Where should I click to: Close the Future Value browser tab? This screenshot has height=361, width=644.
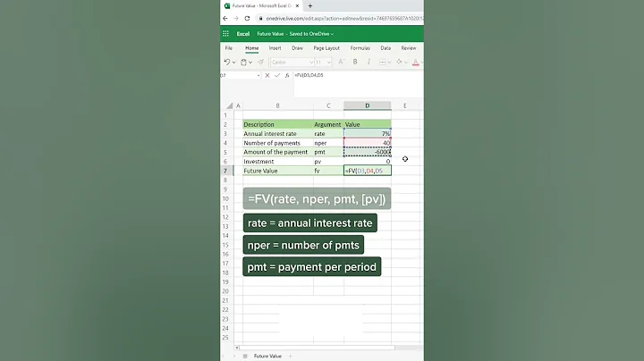(x=297, y=5)
